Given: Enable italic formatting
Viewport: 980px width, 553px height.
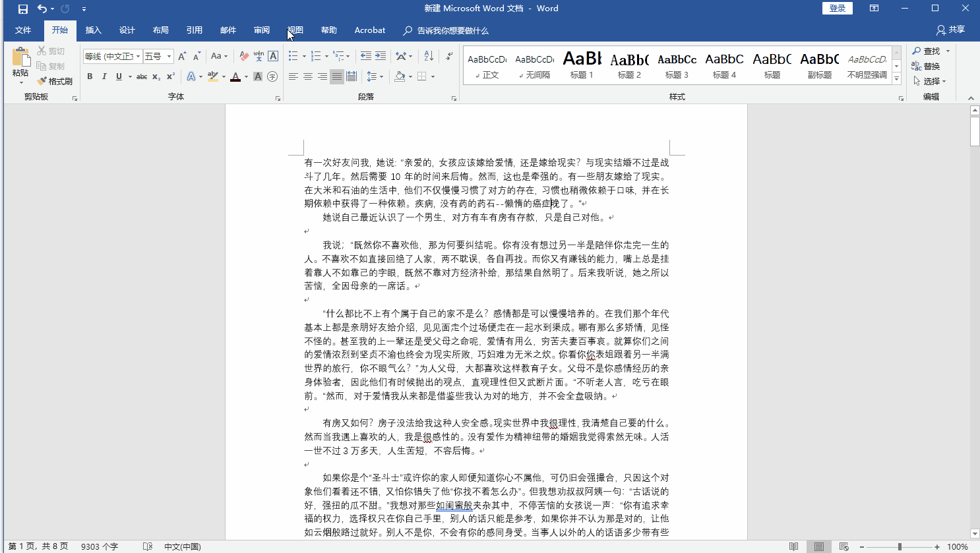Looking at the screenshot, I should pyautogui.click(x=104, y=76).
